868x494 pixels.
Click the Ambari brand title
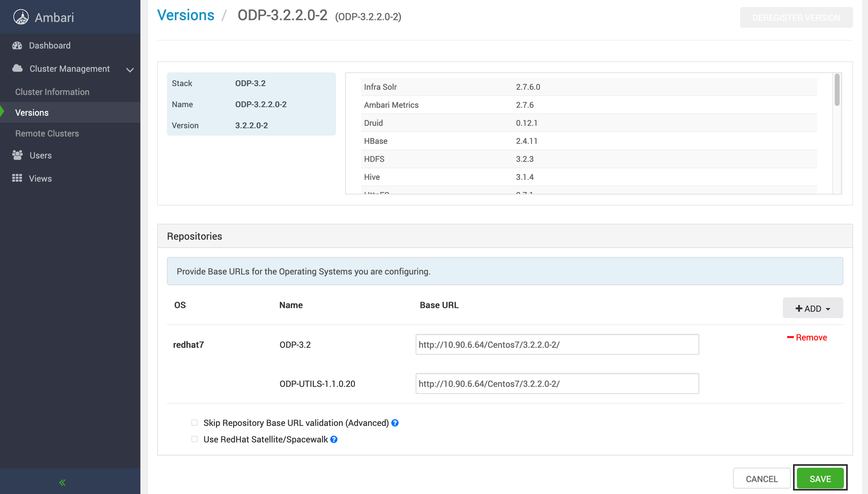[x=54, y=17]
